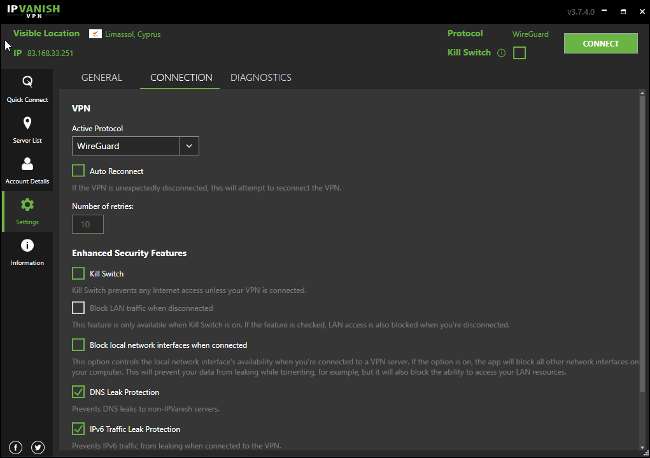The image size is (650, 458).
Task: Click the WireGuard protocol label in header
Action: [x=530, y=34]
